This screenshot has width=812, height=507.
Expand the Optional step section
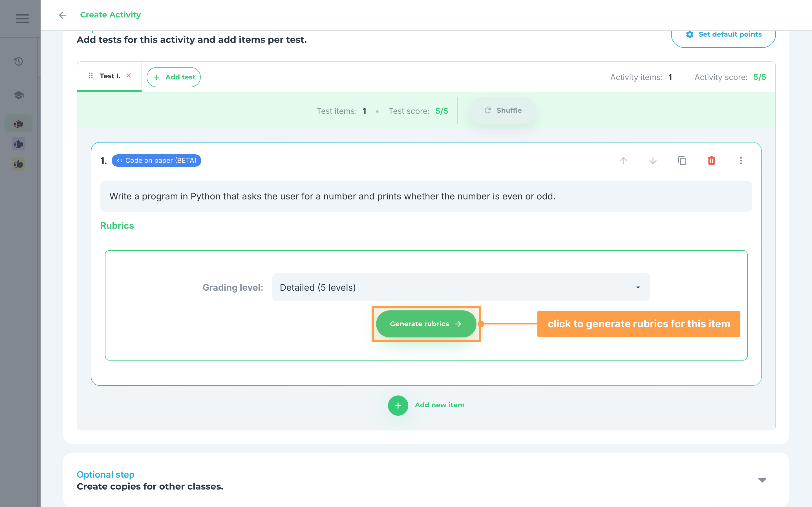click(762, 480)
